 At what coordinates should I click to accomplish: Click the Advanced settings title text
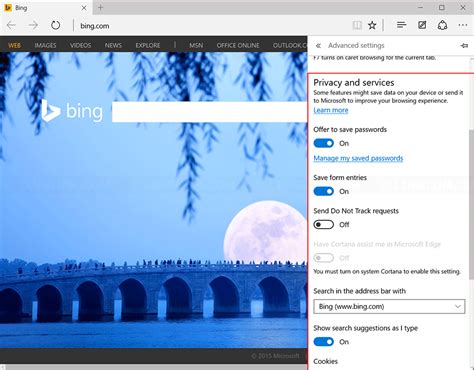(356, 45)
